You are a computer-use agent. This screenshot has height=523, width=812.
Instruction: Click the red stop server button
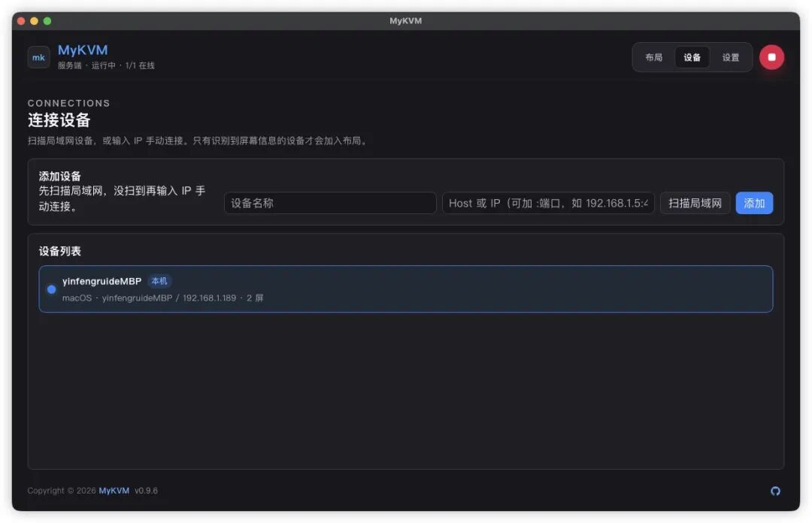tap(771, 57)
